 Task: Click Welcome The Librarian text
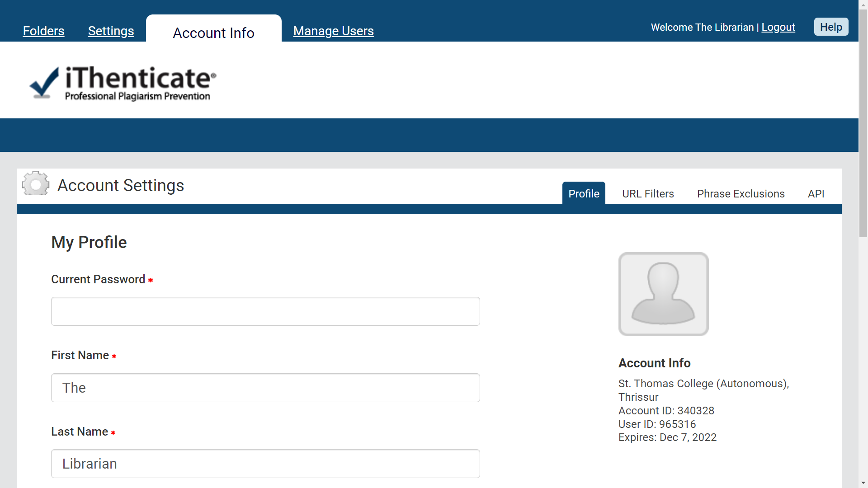coord(702,27)
